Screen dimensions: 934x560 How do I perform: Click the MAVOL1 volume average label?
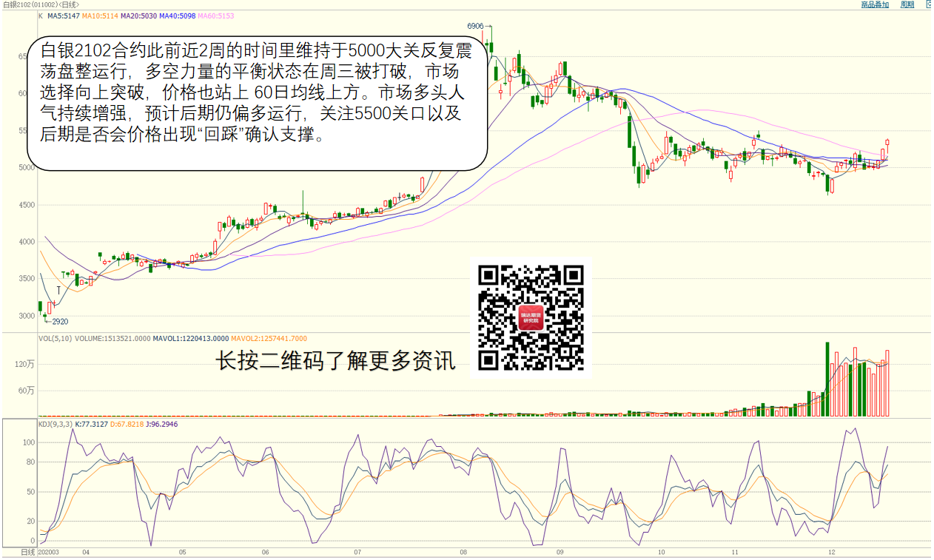coord(190,338)
